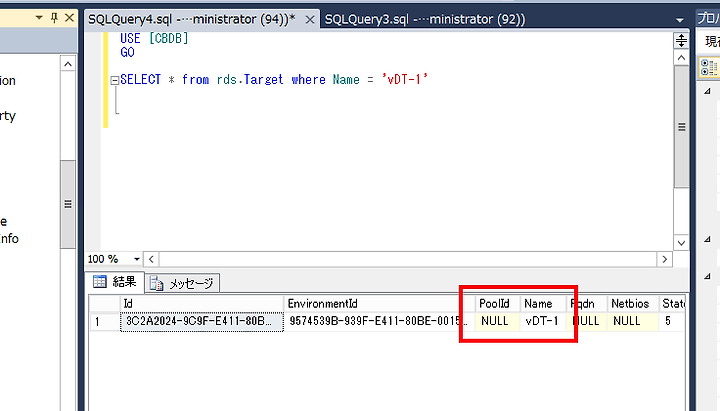Collapse the SELECT statement outline block
The width and height of the screenshot is (720, 411).
115,80
